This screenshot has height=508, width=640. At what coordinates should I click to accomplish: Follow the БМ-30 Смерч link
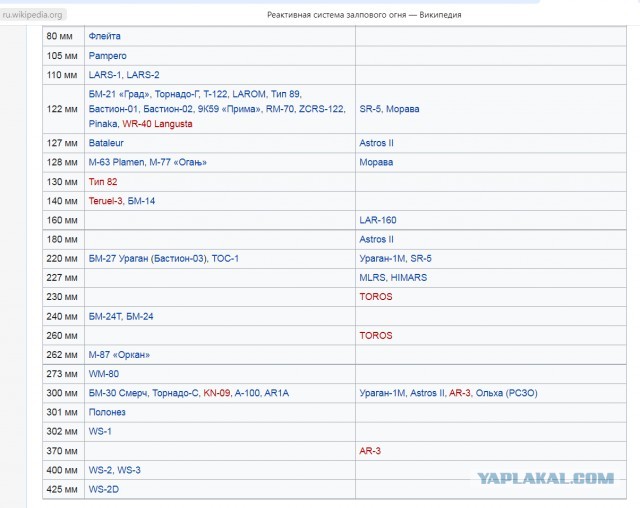pos(119,393)
